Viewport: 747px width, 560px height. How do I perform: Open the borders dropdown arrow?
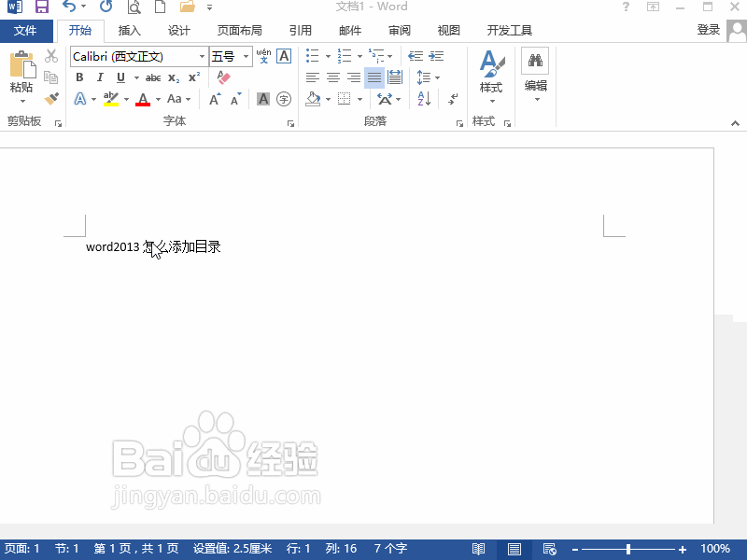click(x=359, y=100)
